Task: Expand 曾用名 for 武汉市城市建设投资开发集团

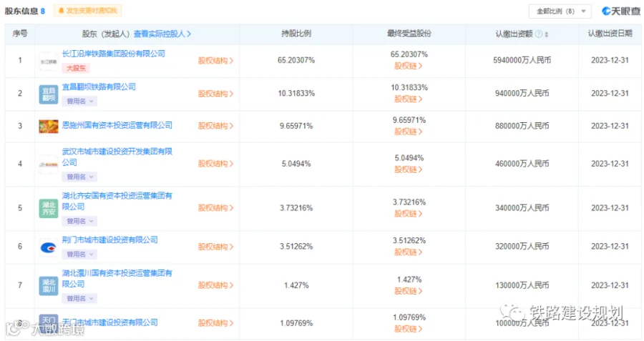Action: pos(79,177)
